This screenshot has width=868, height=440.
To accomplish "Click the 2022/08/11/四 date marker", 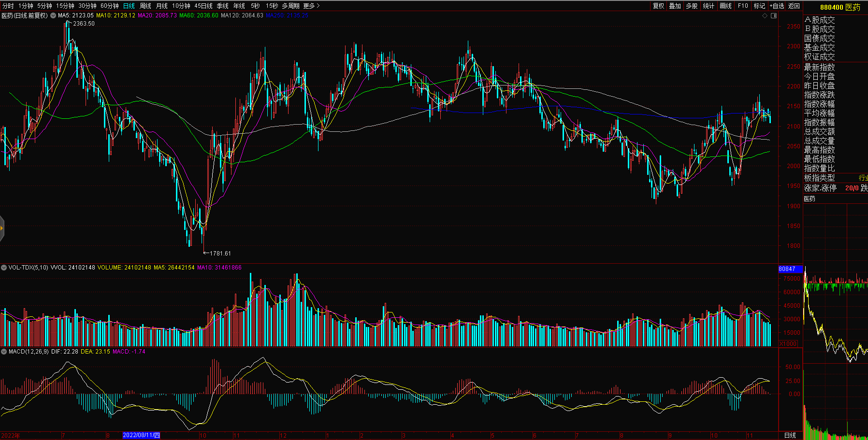I will (141, 435).
